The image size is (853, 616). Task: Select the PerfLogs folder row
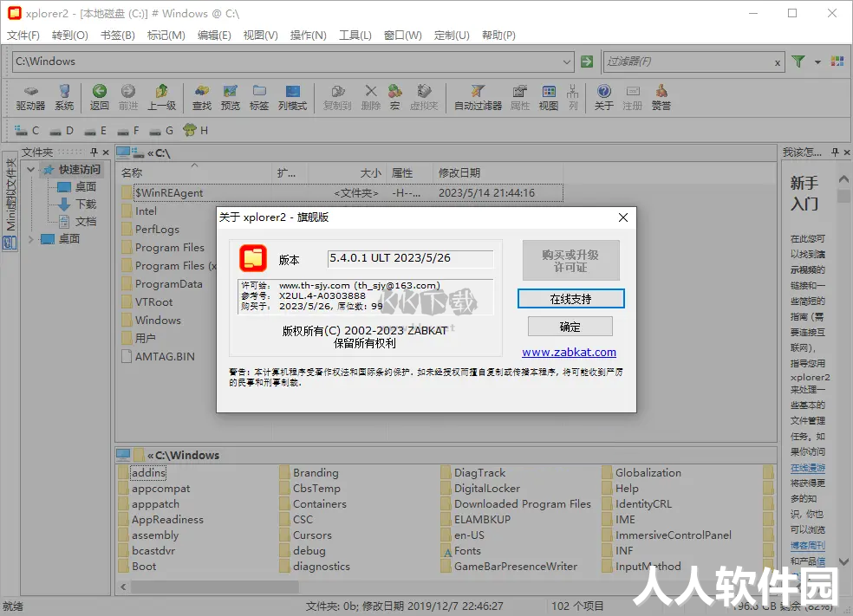pyautogui.click(x=157, y=230)
